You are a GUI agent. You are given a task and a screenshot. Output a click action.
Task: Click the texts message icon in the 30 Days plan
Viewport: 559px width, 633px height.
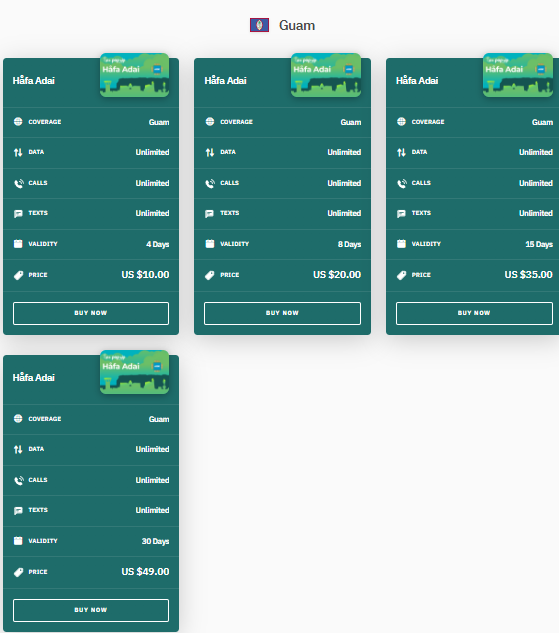coord(18,511)
